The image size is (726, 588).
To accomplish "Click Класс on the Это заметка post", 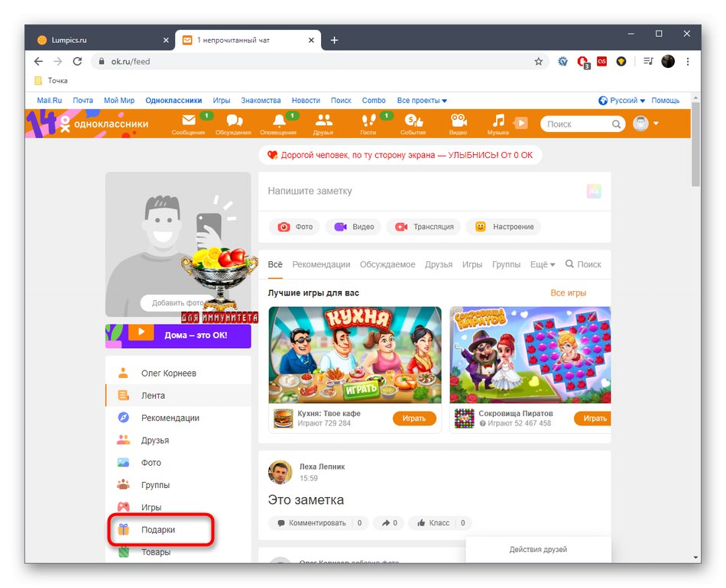I will coord(439,523).
